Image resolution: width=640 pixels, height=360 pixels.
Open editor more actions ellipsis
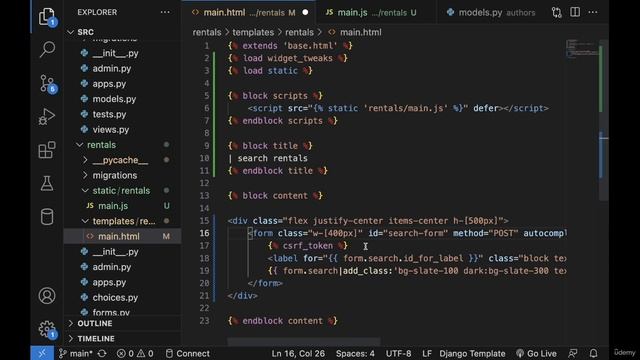[x=593, y=12]
